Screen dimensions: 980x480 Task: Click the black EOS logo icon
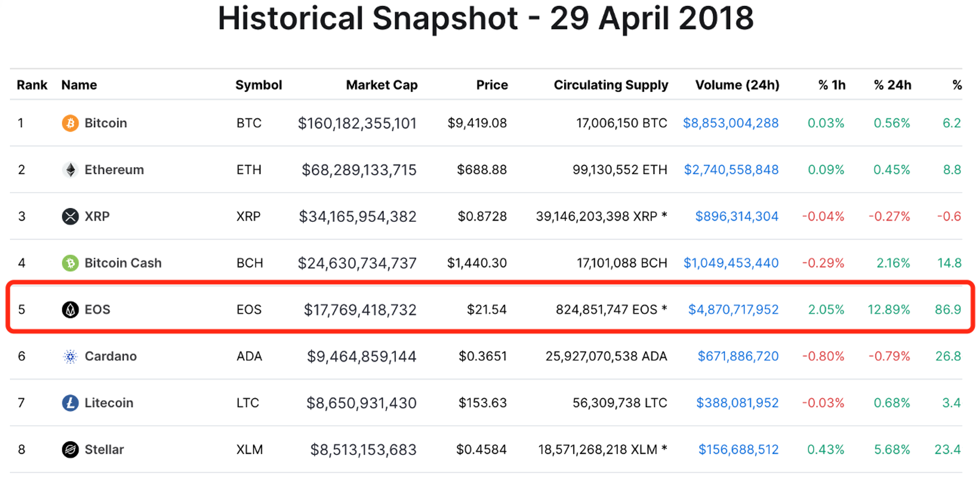(x=70, y=310)
